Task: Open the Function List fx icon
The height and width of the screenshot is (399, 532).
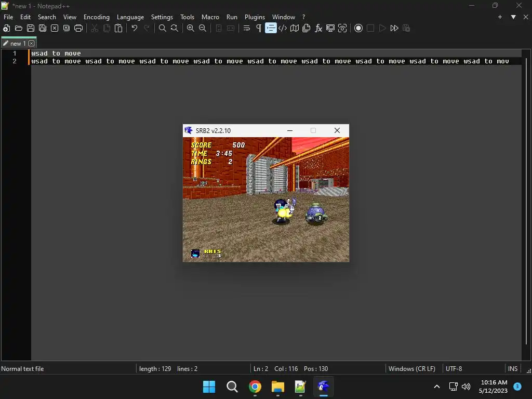Action: [x=318, y=28]
